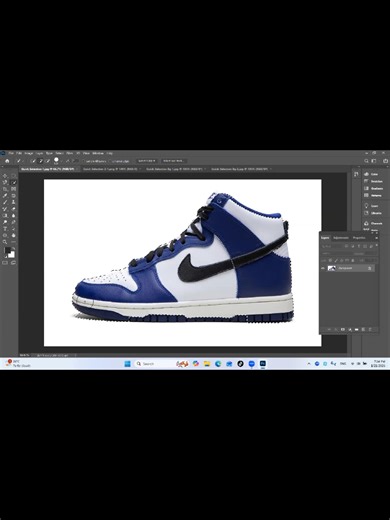
Task: Click the Share icon at top right
Action: point(385,161)
